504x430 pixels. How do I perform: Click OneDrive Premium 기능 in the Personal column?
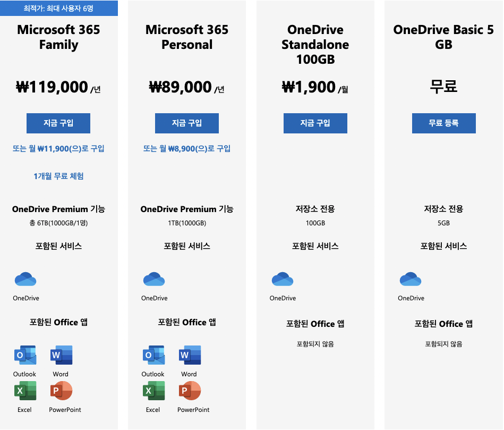[187, 209]
